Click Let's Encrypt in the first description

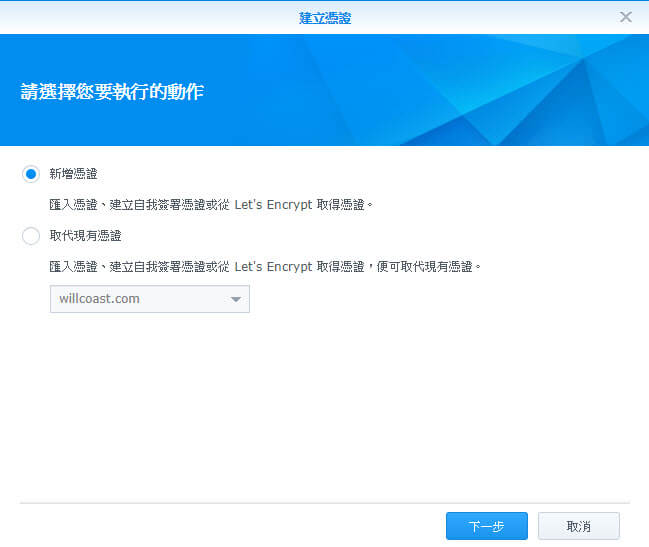coord(270,205)
